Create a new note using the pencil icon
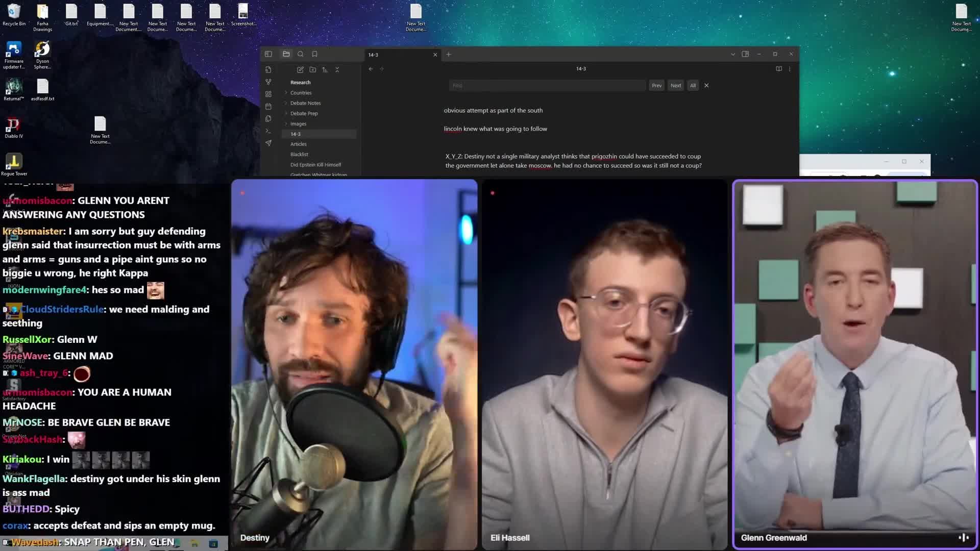Screen dimensions: 980x551 click(x=301, y=70)
